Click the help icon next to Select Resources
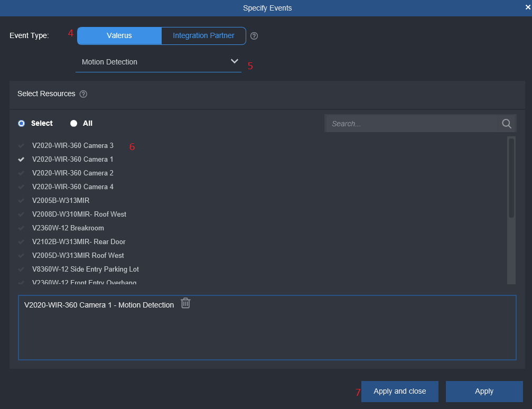Image resolution: width=532 pixels, height=409 pixels. click(83, 94)
